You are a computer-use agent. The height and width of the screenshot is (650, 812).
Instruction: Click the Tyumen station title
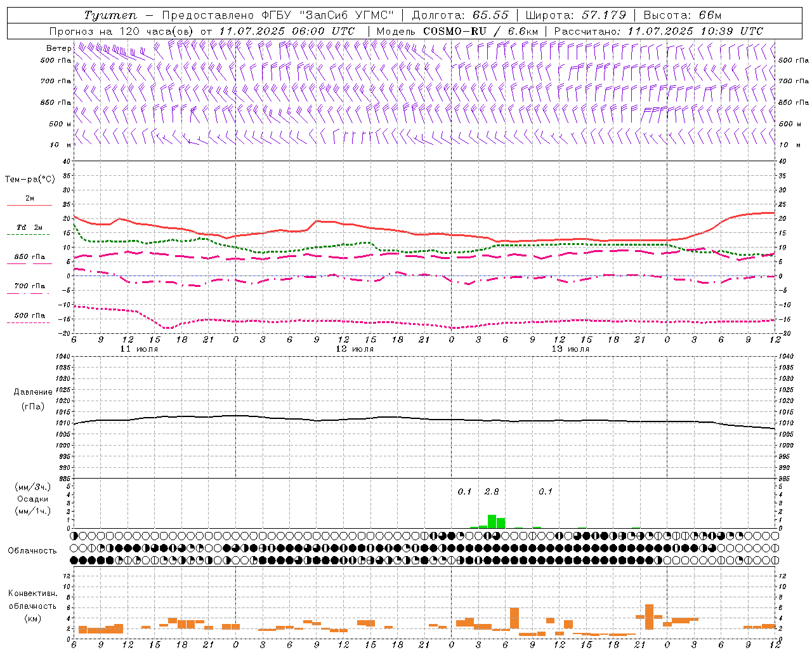tap(110, 15)
